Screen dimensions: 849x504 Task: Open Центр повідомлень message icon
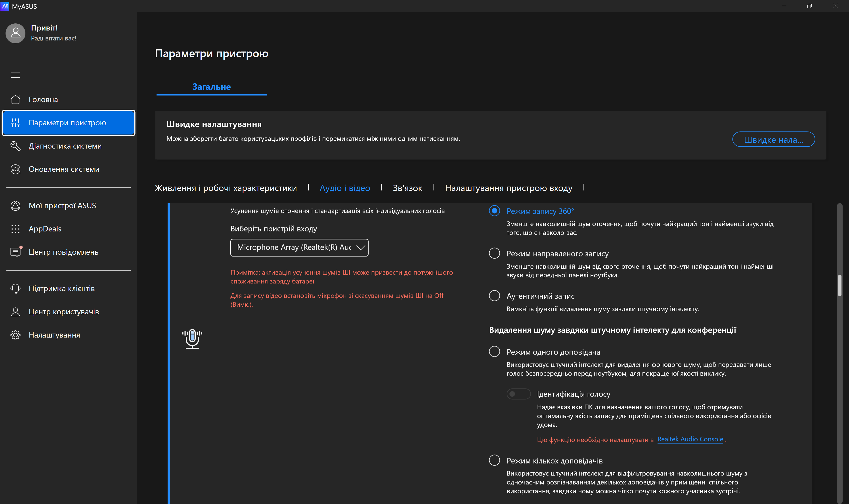15,252
